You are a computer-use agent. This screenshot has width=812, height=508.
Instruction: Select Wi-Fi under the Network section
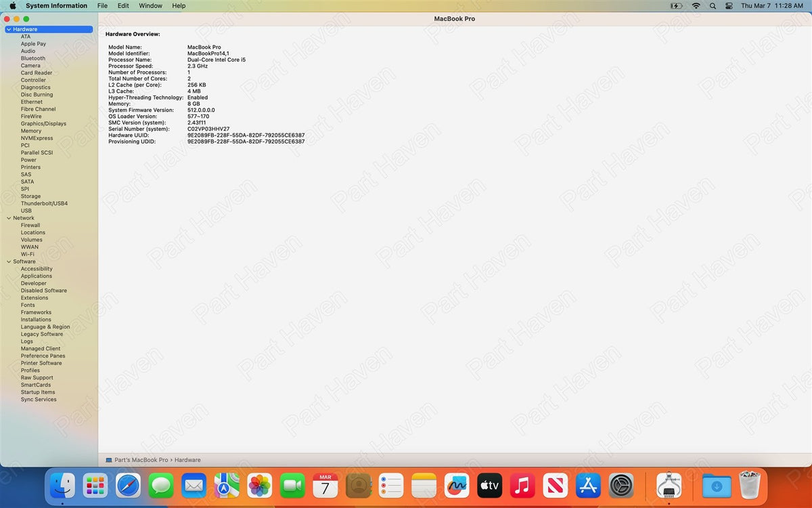point(30,254)
